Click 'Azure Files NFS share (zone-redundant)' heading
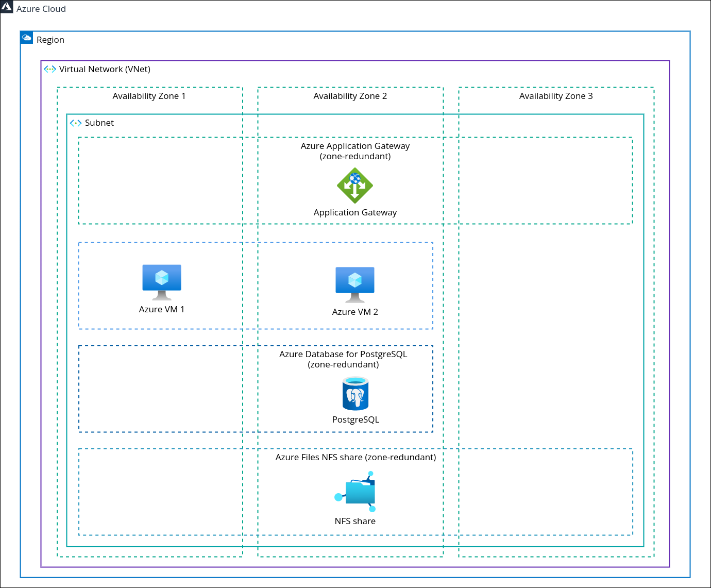The height and width of the screenshot is (588, 711). click(x=355, y=457)
